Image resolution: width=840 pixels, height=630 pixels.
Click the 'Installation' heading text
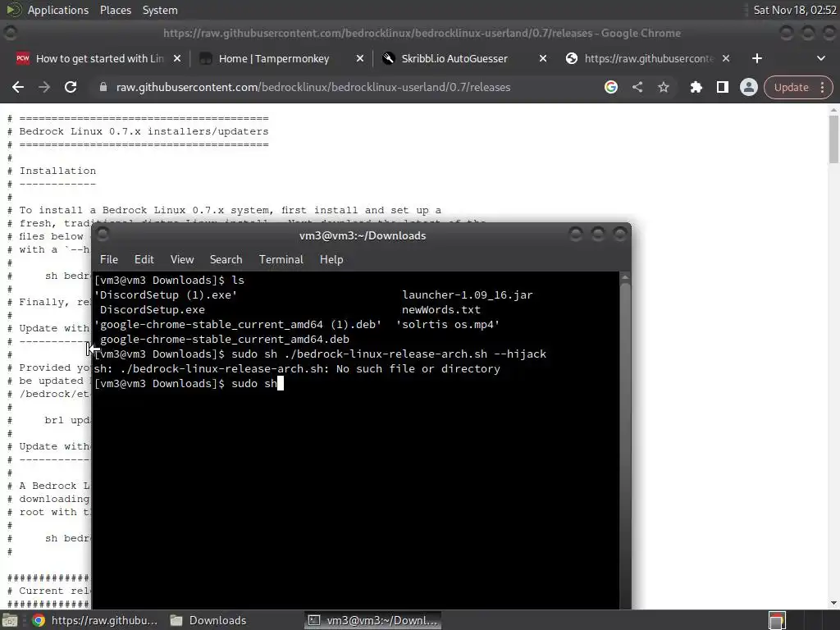57,171
